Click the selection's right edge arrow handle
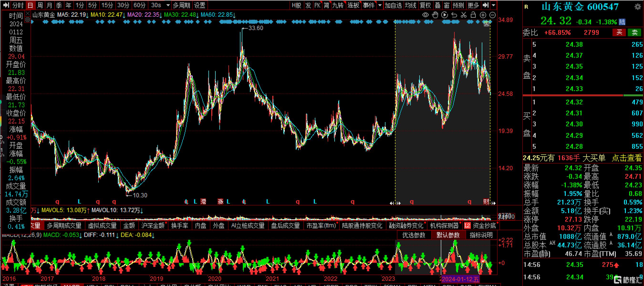Screen dimensions: 644x286 493,203
